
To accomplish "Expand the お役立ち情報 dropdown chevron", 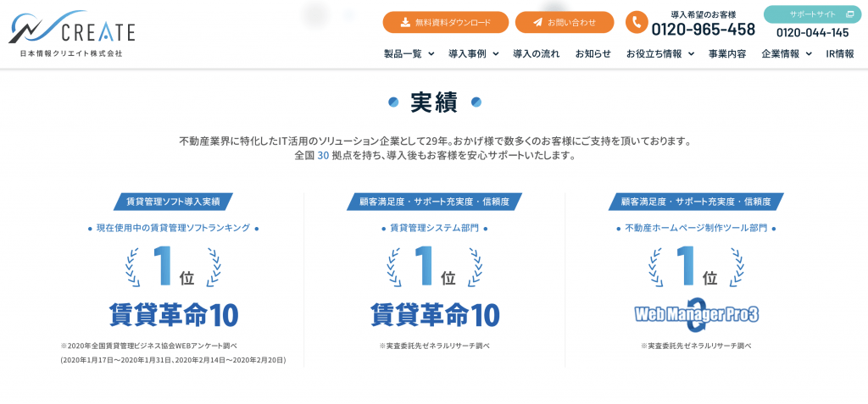I will pyautogui.click(x=691, y=53).
